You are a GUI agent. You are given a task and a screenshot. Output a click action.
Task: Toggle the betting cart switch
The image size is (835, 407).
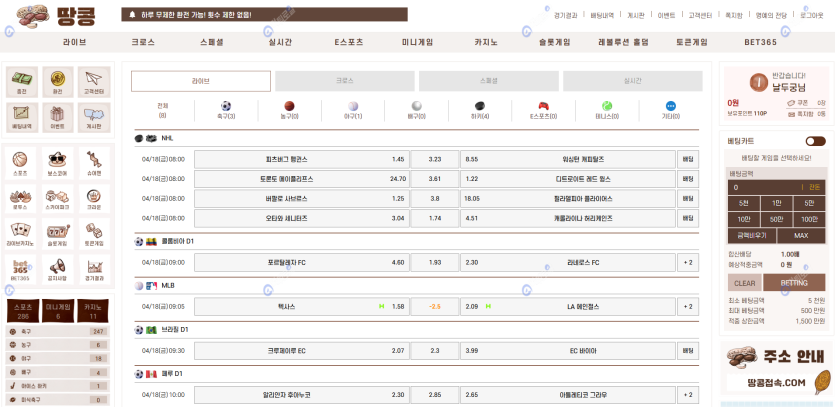815,141
